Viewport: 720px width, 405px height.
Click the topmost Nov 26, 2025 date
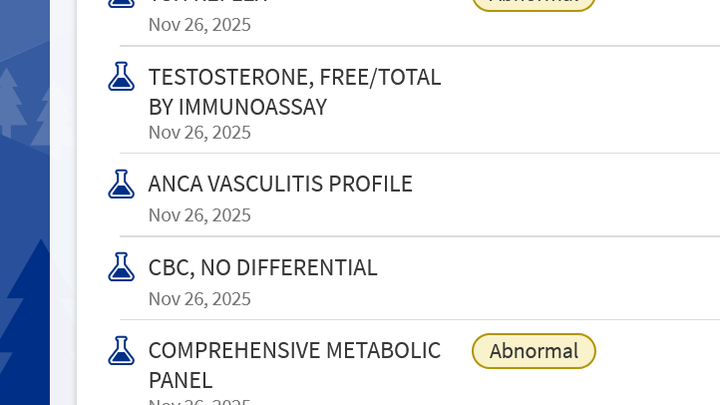(199, 24)
